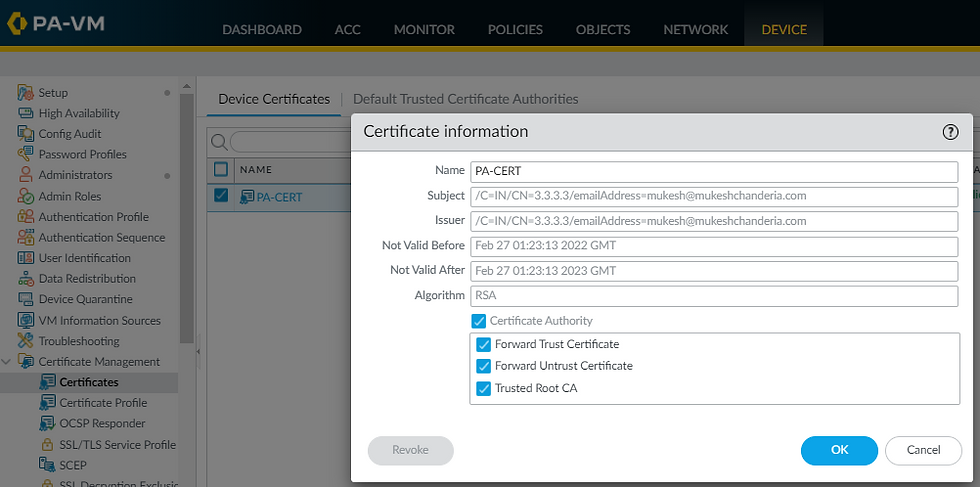Click the Issuer field

click(714, 221)
